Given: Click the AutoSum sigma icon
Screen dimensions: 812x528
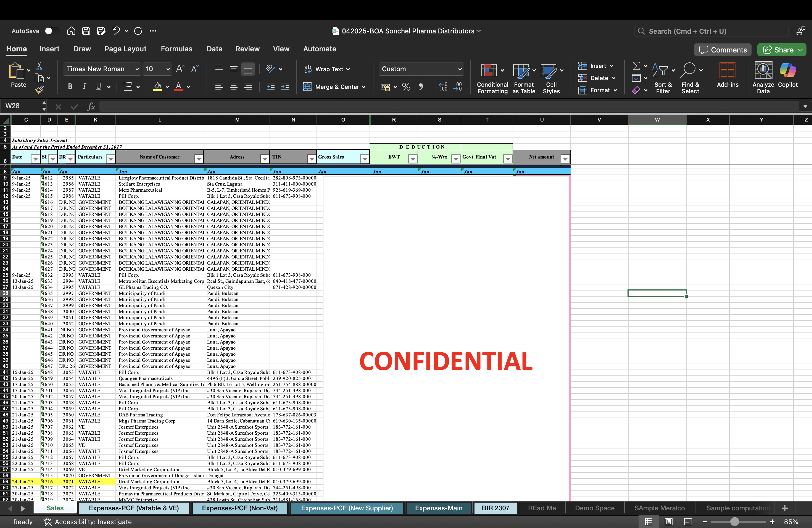Looking at the screenshot, I should point(636,65).
